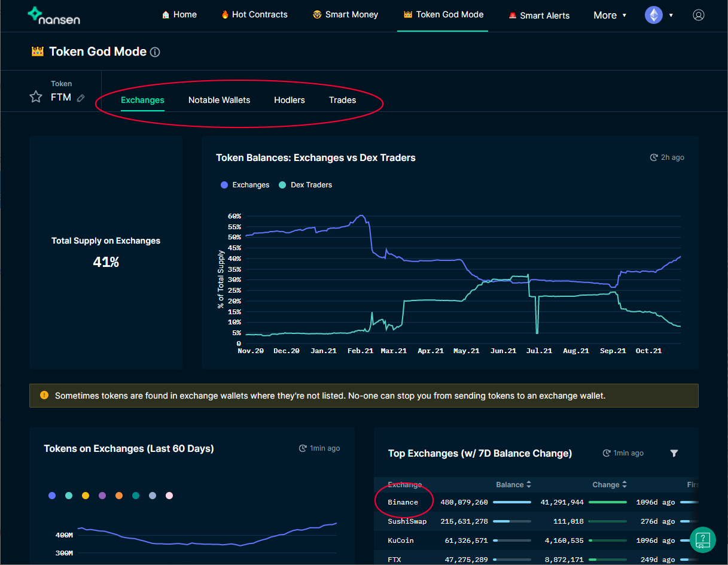This screenshot has width=728, height=565.
Task: Open the help widget in the bottom corner
Action: coord(702,539)
